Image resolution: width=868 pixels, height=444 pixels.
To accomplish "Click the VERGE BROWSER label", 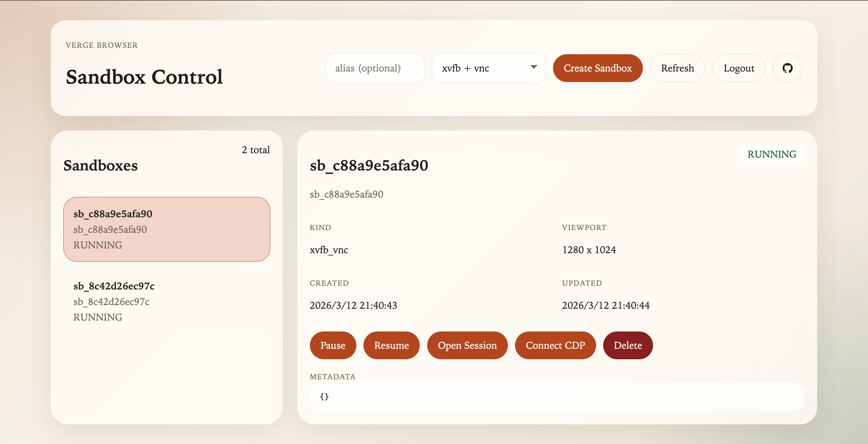I will click(102, 45).
